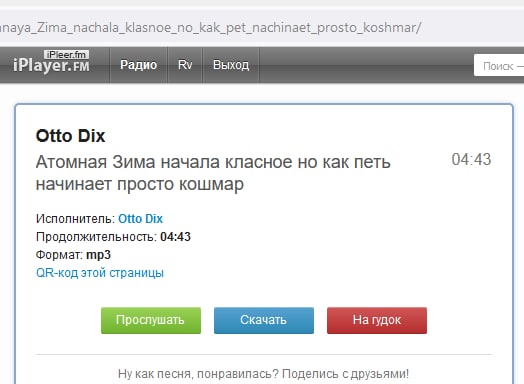The height and width of the screenshot is (384, 524).
Task: Click the 04:43 duration at right
Action: click(x=471, y=159)
